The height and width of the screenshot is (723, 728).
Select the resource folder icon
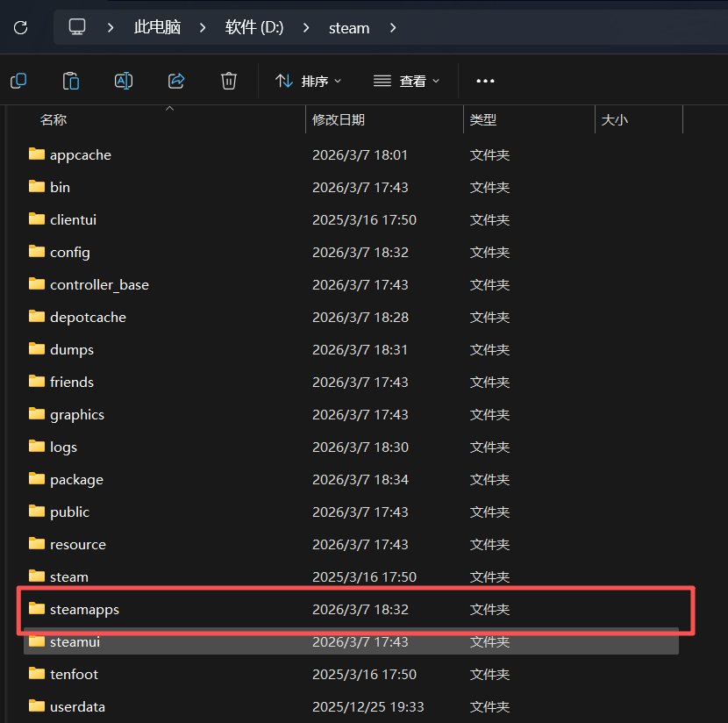pos(37,543)
